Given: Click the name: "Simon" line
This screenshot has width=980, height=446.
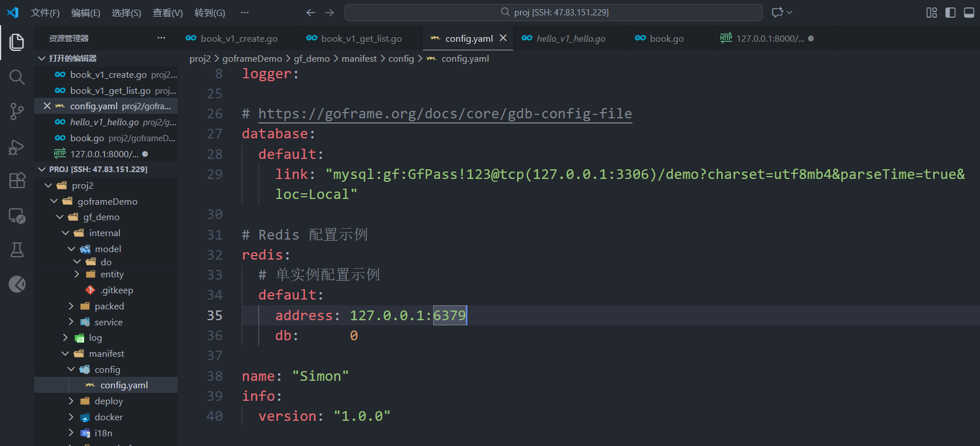Looking at the screenshot, I should pyautogui.click(x=295, y=376).
